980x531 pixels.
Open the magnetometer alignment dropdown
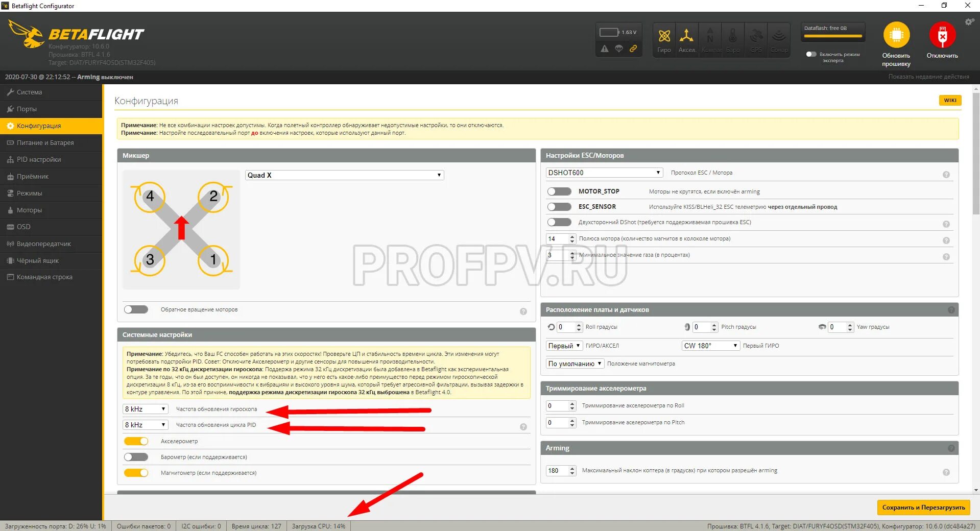click(575, 364)
